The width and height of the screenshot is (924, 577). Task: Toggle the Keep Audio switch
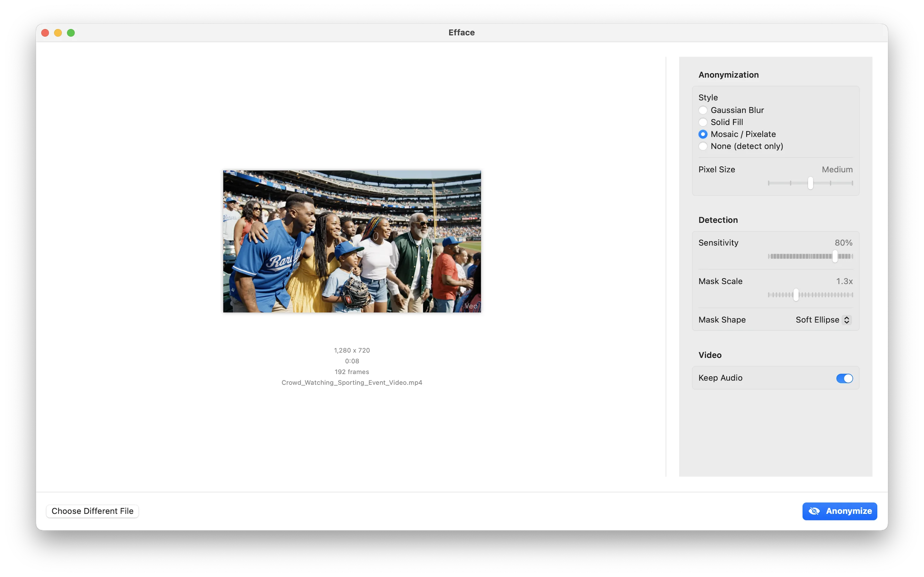tap(844, 378)
